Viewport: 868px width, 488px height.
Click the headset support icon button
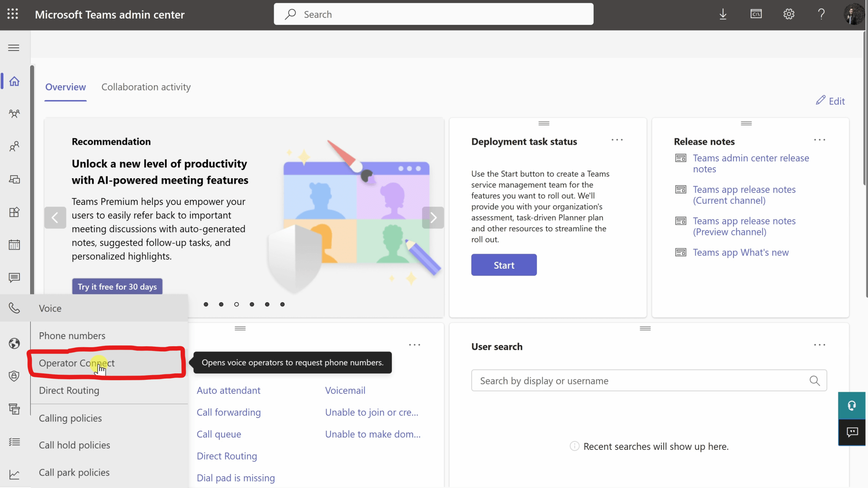[851, 406]
